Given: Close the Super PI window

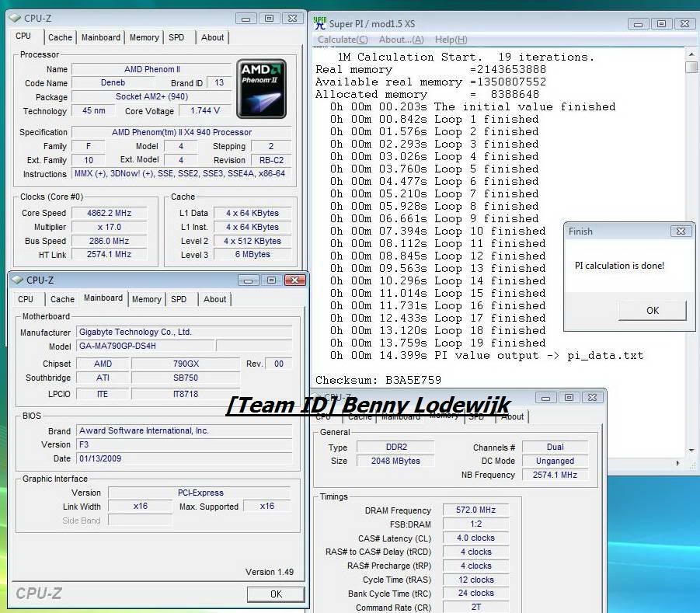Looking at the screenshot, I should 684,24.
